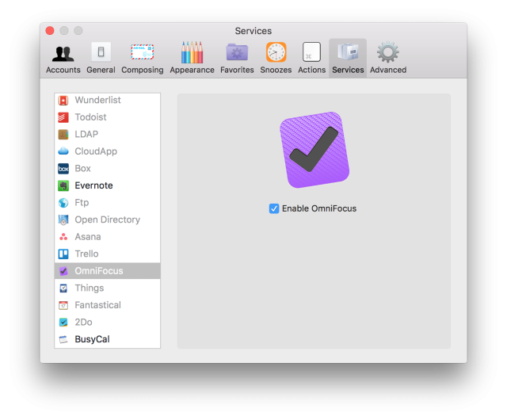This screenshot has height=420, width=507.
Task: Click the CloudApp cloud icon
Action: click(x=63, y=151)
